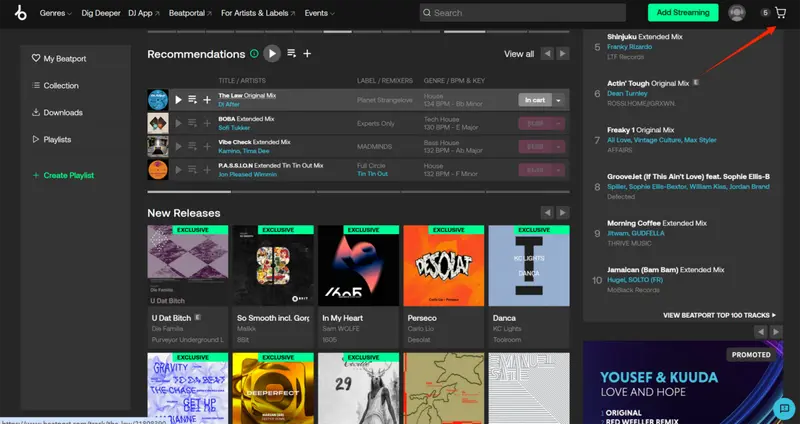
Task: Open Yousef & Kuuda promoted banner
Action: tap(683, 382)
